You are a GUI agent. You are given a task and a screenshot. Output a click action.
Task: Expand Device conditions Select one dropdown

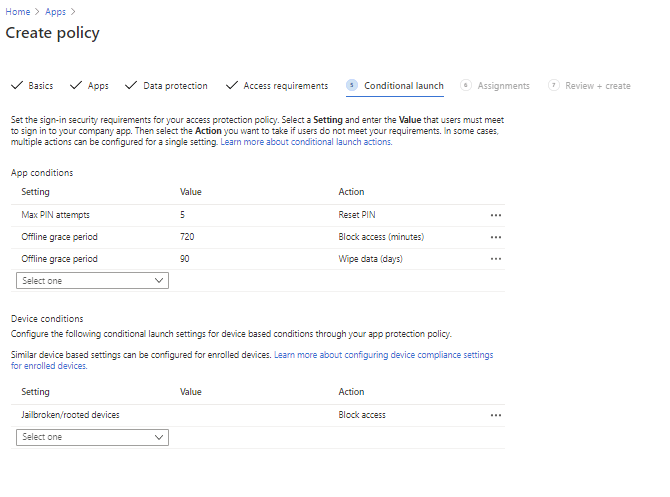coord(92,437)
